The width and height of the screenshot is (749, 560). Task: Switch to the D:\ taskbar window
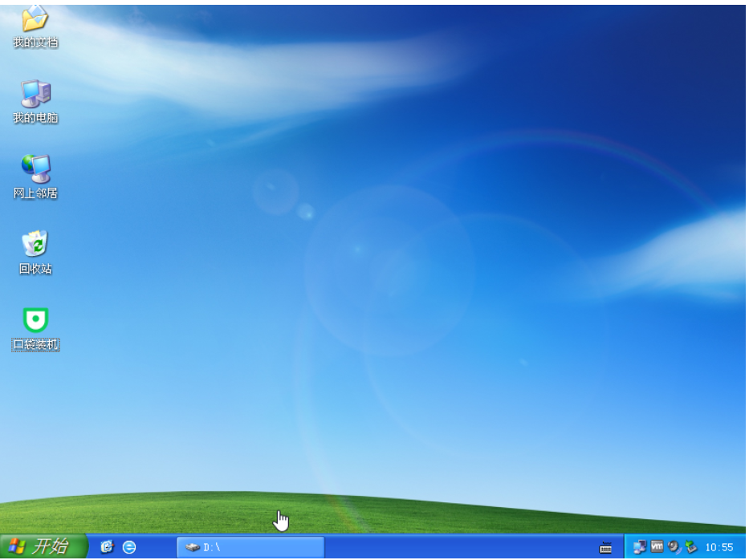250,547
